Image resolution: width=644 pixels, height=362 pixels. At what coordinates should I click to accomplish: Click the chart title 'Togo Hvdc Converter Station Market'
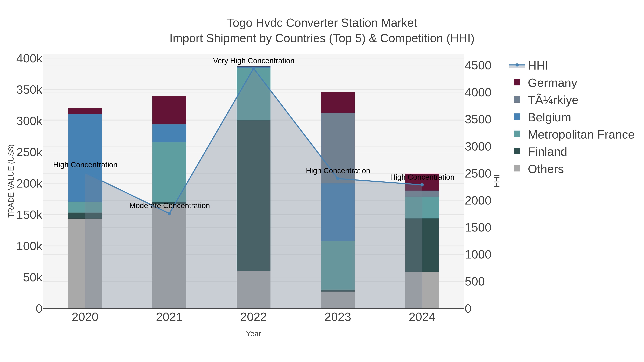322,23
